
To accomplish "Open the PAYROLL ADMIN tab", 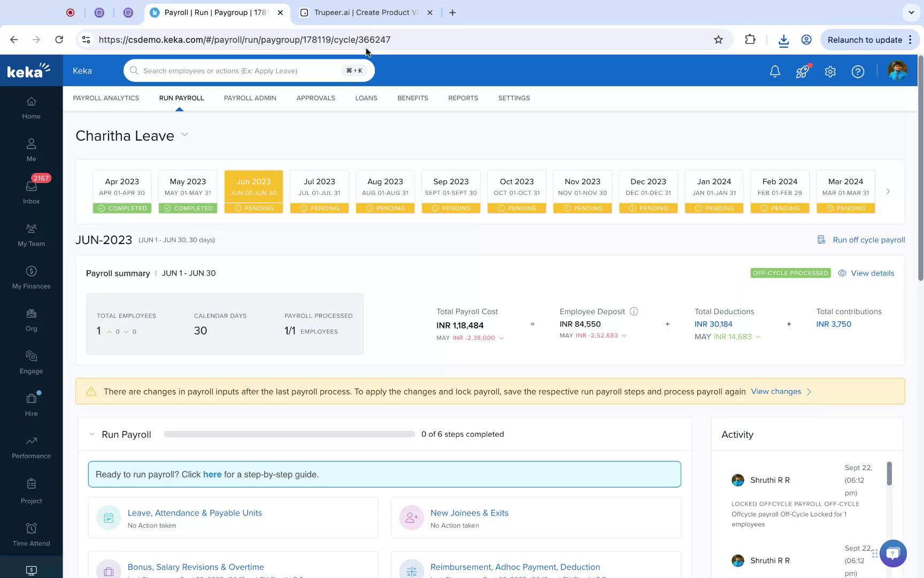I will tap(250, 98).
